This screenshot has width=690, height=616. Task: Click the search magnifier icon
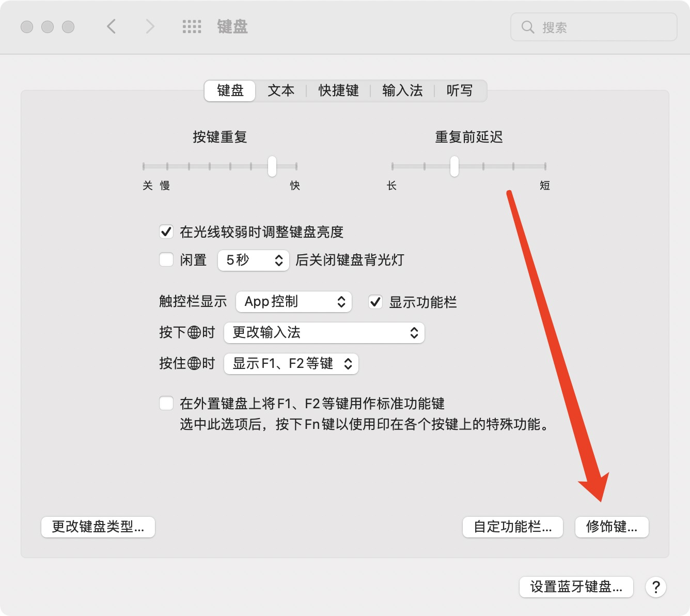527,27
